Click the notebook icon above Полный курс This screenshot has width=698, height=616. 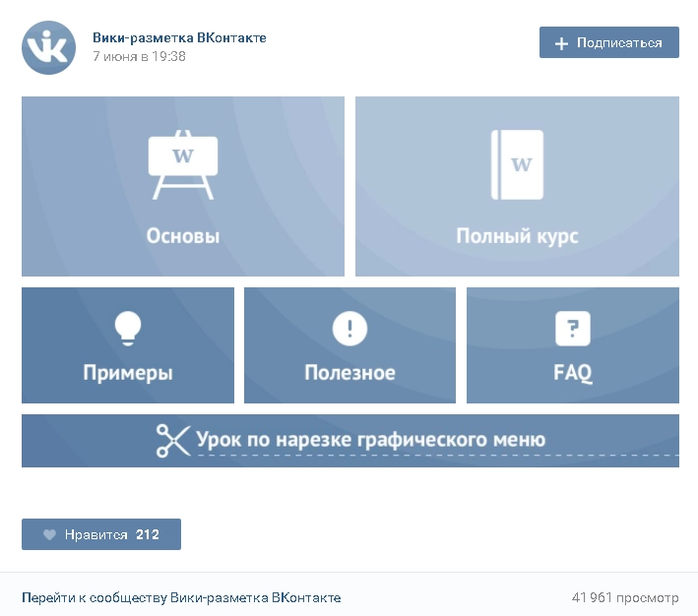click(x=517, y=164)
